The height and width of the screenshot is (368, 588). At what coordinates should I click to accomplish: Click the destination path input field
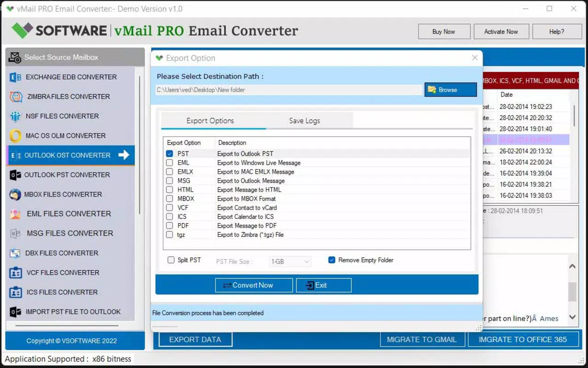click(289, 90)
